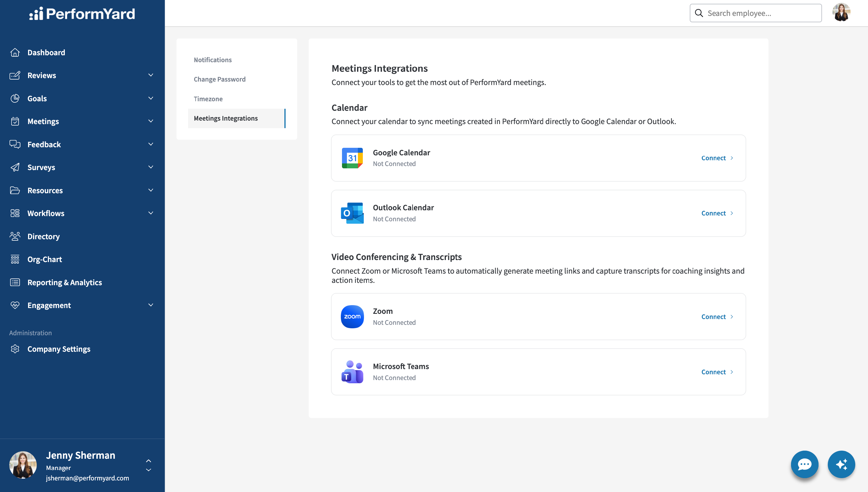Screen dimensions: 868x492
Task: Select the Timezone settings tab
Action: pyautogui.click(x=208, y=99)
